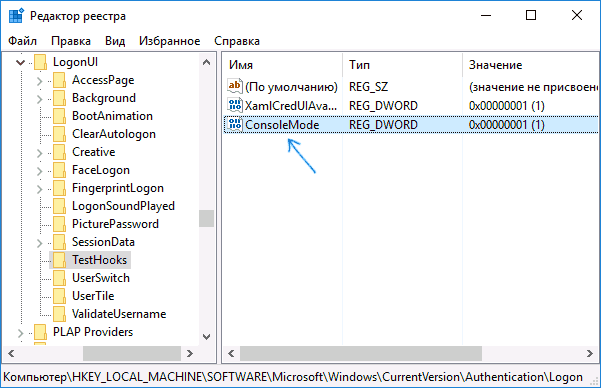Expand the PLAP Providers tree node
The height and width of the screenshot is (388, 601).
coord(21,333)
